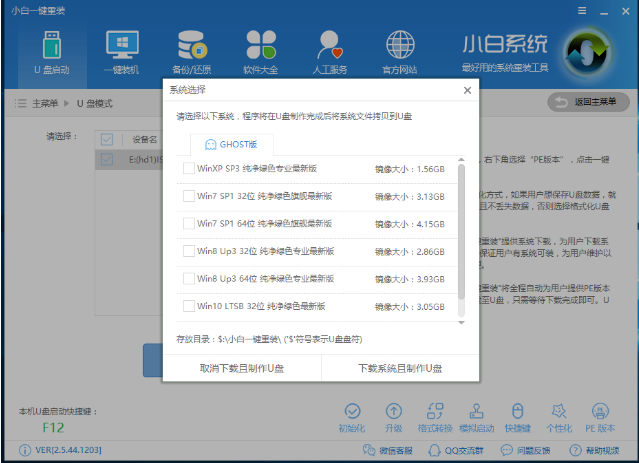
Task: Toggle the E:(hd1) device checkbox
Action: click(107, 159)
